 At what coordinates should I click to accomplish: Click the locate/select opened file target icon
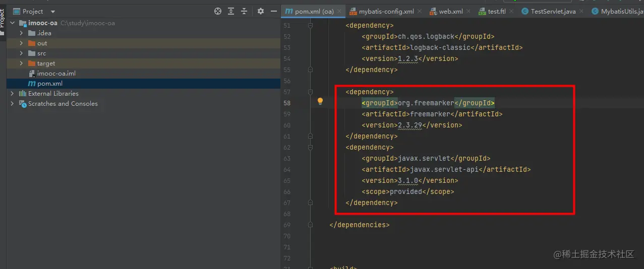[218, 11]
